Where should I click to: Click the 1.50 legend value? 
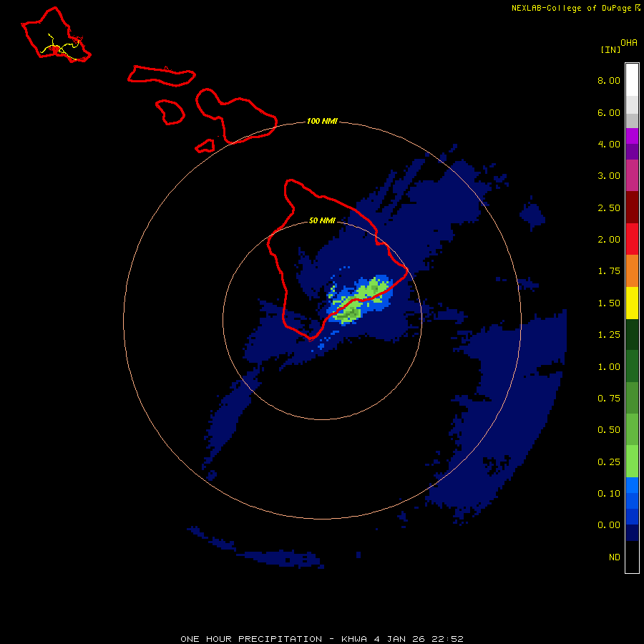click(x=609, y=303)
